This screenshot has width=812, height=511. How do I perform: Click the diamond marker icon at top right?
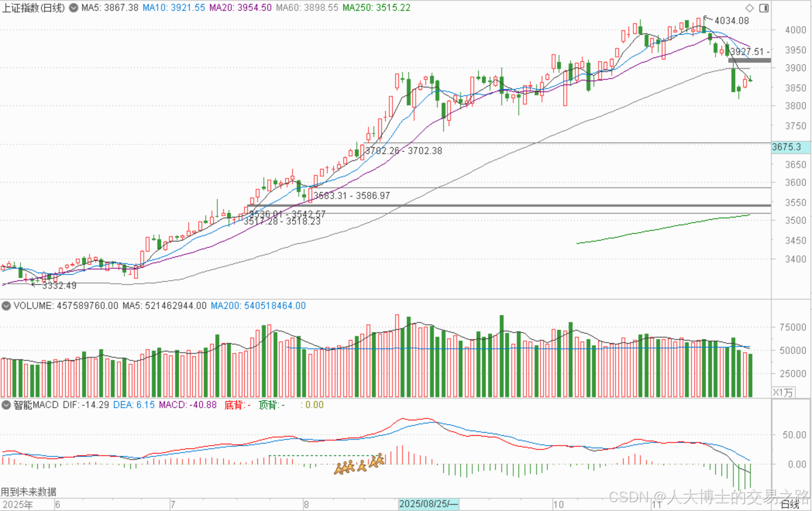point(749,8)
